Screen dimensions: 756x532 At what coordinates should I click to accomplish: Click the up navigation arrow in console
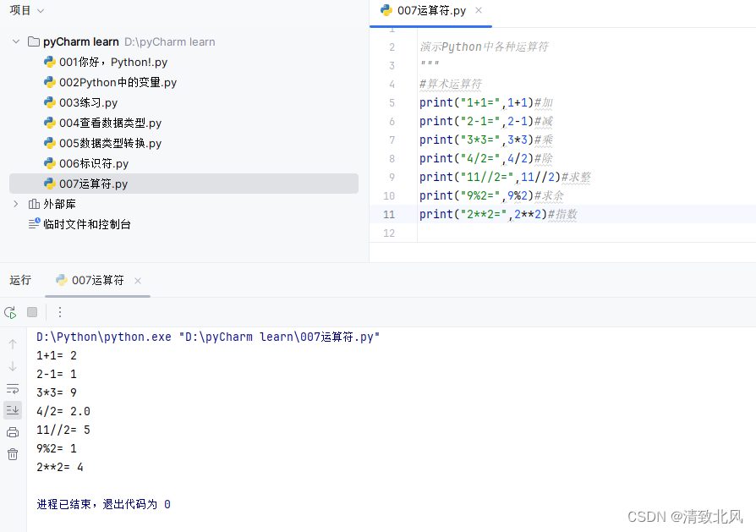[x=12, y=343]
